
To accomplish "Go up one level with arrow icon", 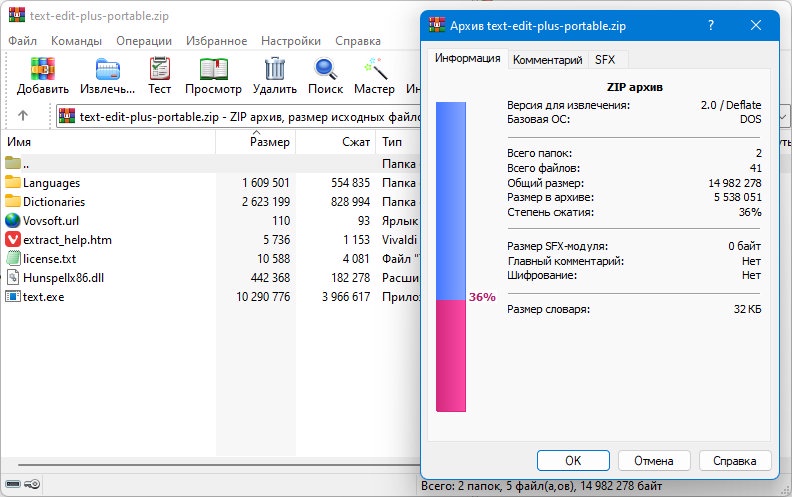I will [x=23, y=116].
